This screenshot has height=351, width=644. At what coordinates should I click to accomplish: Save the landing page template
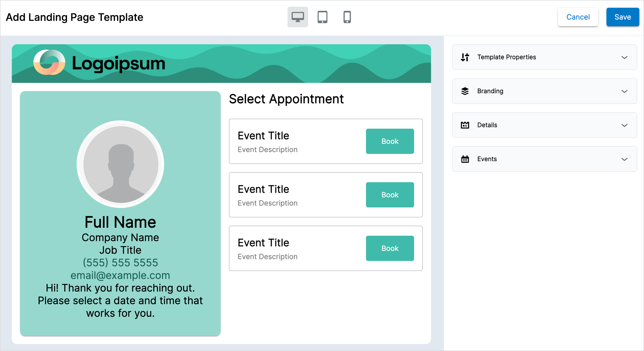pyautogui.click(x=622, y=17)
